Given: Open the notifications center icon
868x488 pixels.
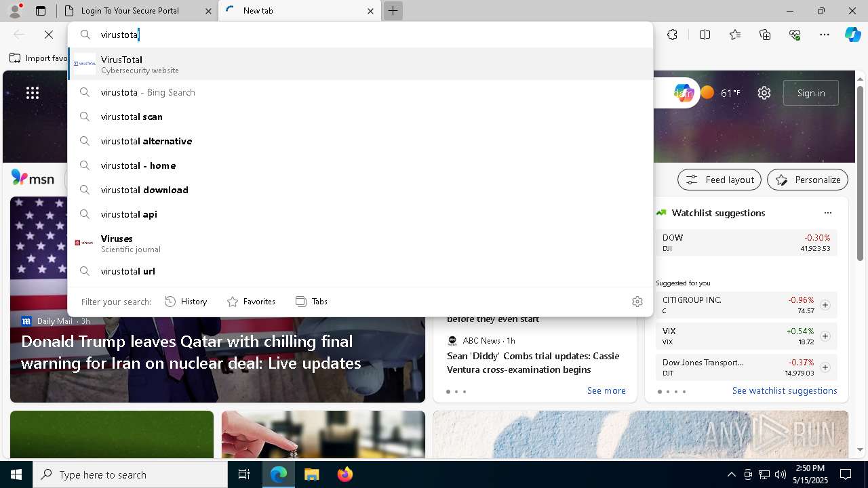Looking at the screenshot, I should coord(846,474).
